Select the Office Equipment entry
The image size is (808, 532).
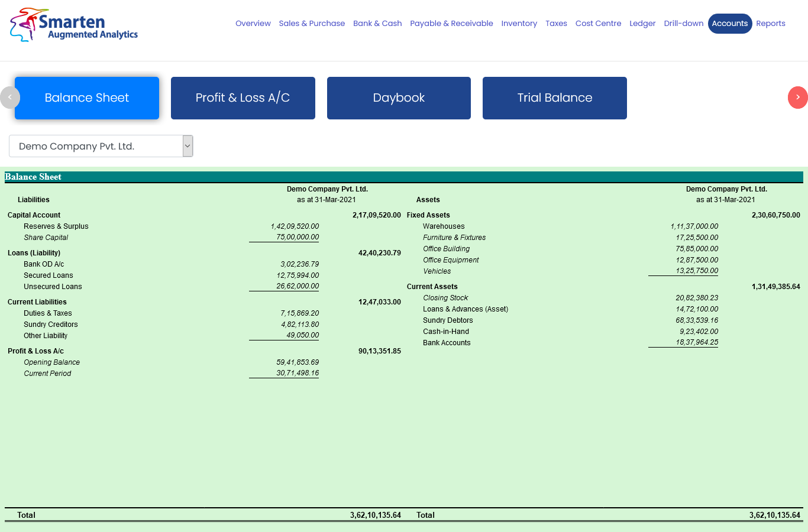[451, 260]
